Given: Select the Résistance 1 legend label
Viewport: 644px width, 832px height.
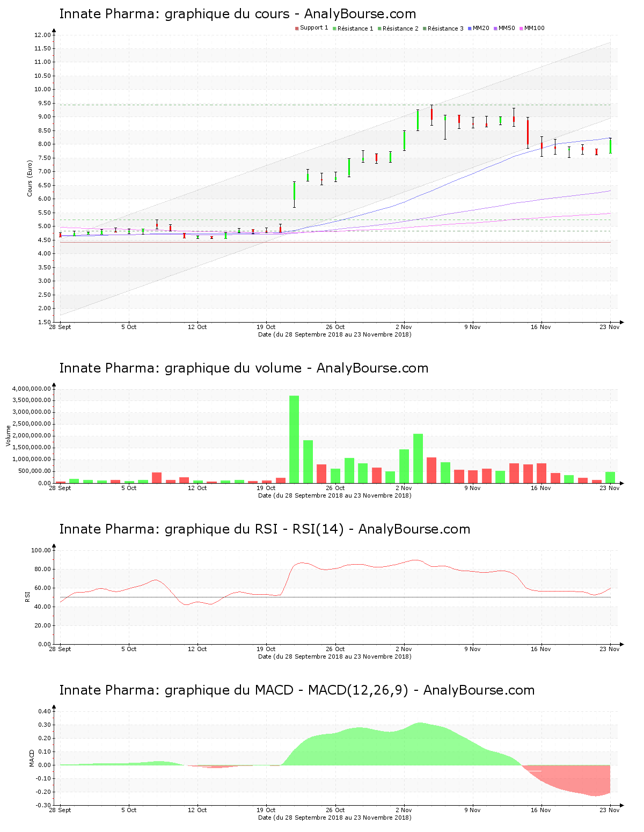Looking at the screenshot, I should coord(355,28).
